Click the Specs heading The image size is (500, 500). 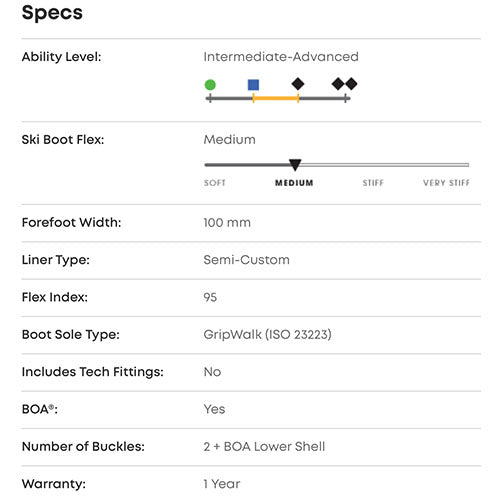(52, 13)
